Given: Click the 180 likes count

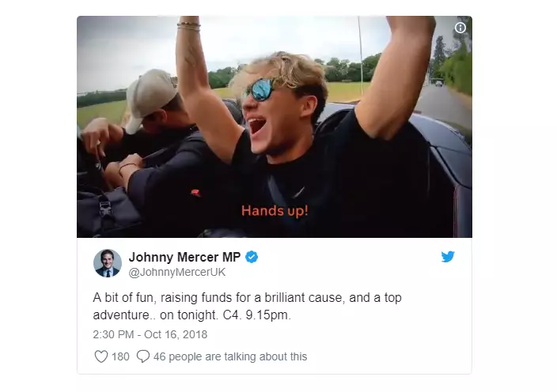Looking at the screenshot, I should [x=120, y=356].
